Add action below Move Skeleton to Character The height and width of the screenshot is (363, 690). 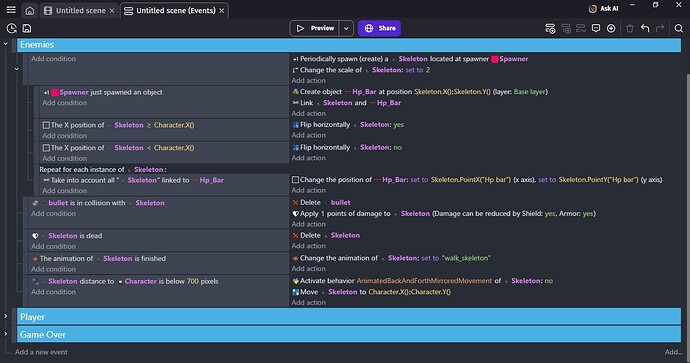[308, 303]
